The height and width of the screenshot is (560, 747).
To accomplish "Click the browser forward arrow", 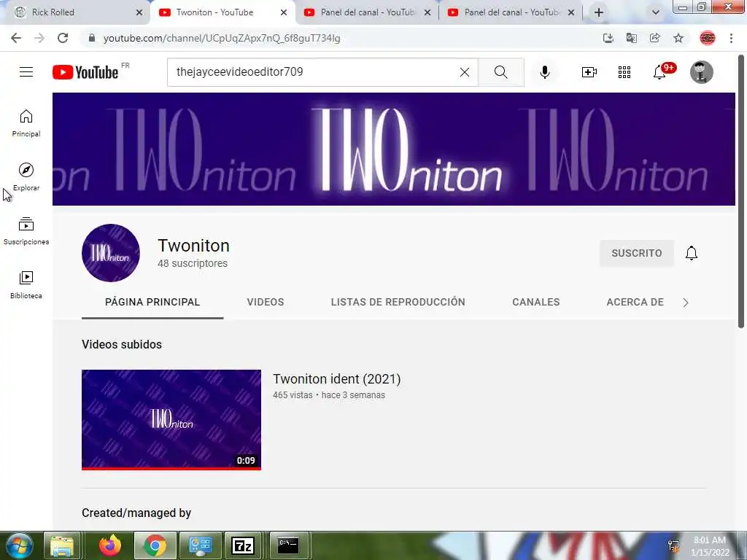I will [39, 38].
